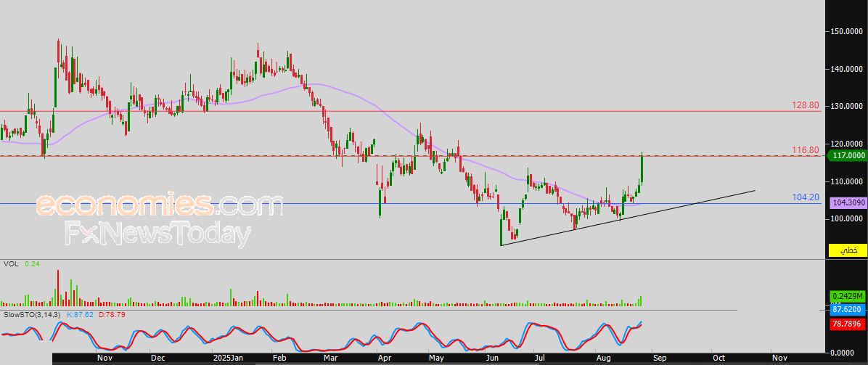
Task: Click the green 0.2429M volume tag
Action: pyautogui.click(x=848, y=296)
